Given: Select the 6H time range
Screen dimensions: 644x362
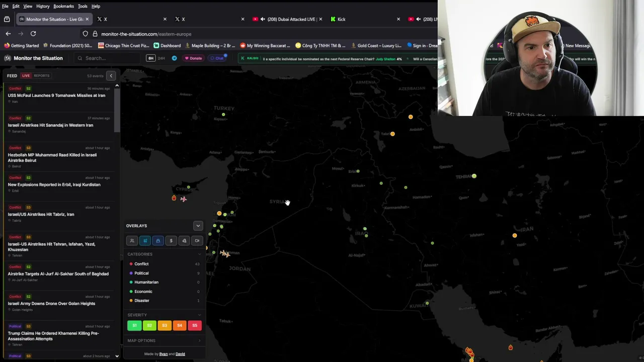Looking at the screenshot, I should pyautogui.click(x=150, y=58).
